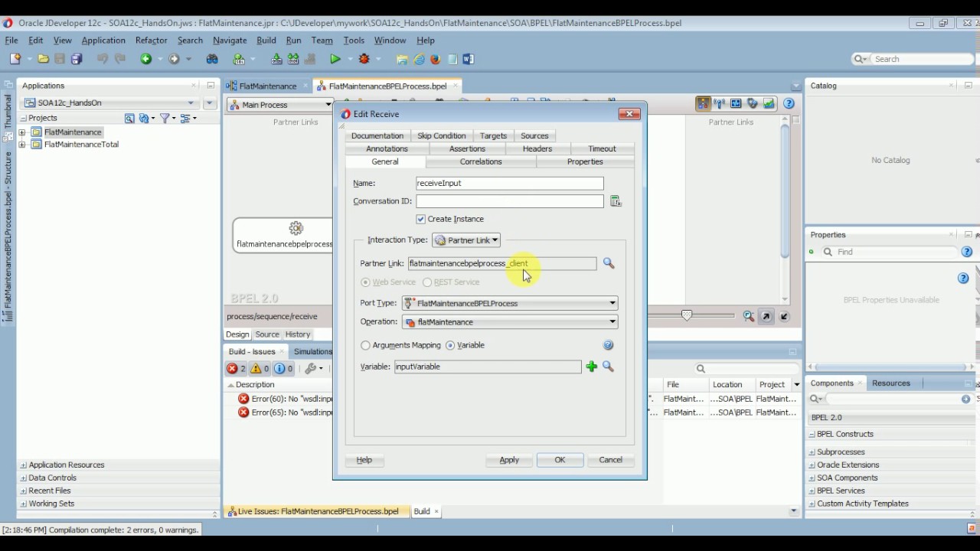Click the Word document icon in toolbar

(x=469, y=59)
